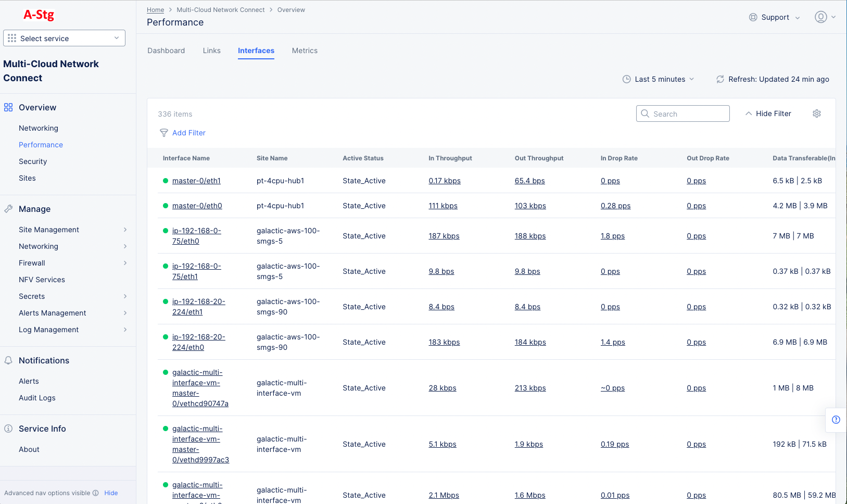The height and width of the screenshot is (504, 847).
Task: Open the Support menu
Action: point(774,17)
